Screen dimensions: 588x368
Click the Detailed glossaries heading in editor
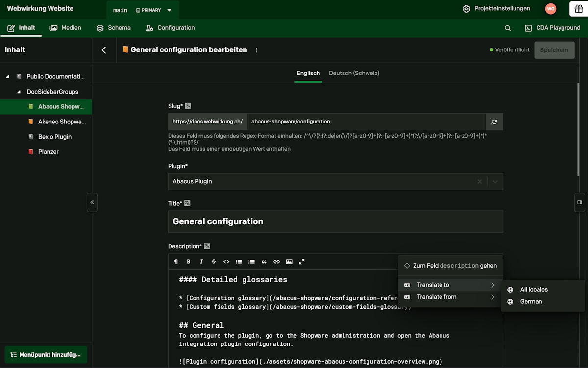(233, 280)
